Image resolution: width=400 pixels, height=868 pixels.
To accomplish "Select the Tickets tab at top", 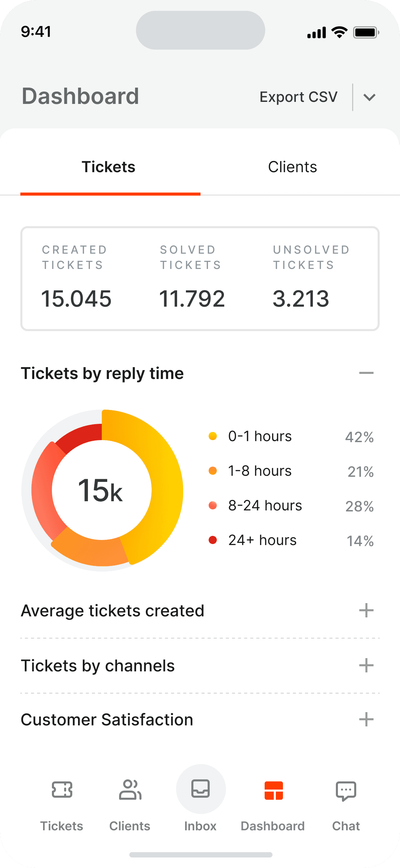I will 109,167.
